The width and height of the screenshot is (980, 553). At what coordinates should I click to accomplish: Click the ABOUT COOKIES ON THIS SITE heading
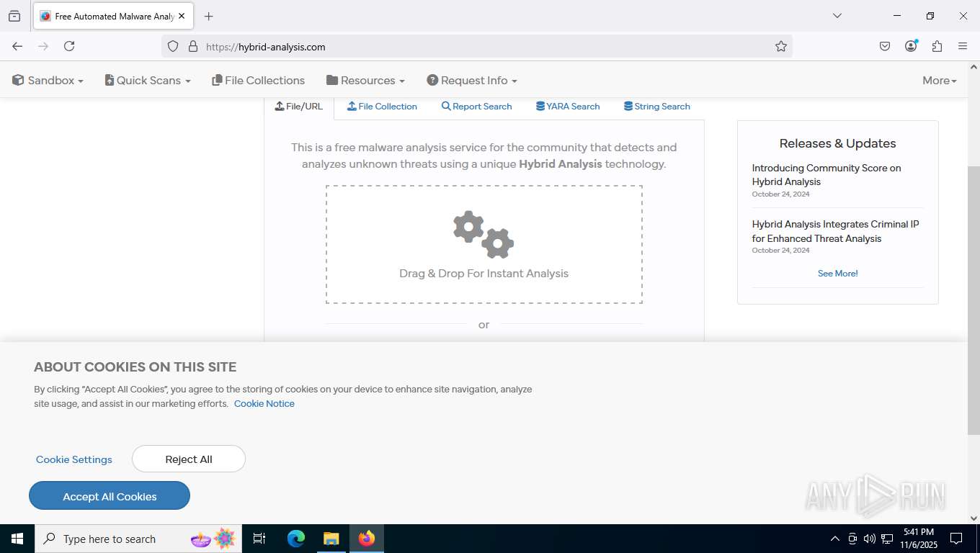point(135,367)
